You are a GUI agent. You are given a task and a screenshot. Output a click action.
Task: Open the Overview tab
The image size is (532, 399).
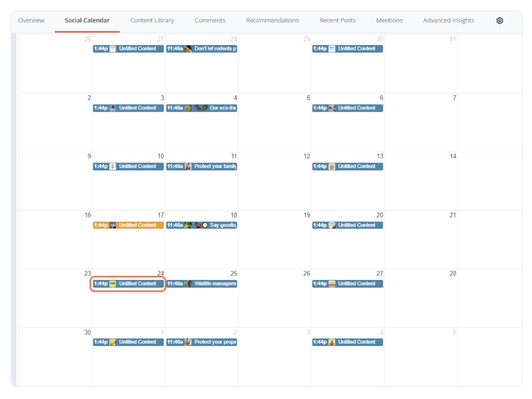coord(31,21)
